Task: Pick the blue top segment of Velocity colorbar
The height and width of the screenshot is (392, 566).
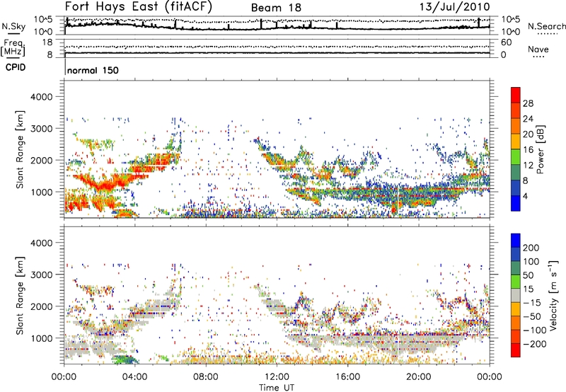Action: tap(516, 241)
